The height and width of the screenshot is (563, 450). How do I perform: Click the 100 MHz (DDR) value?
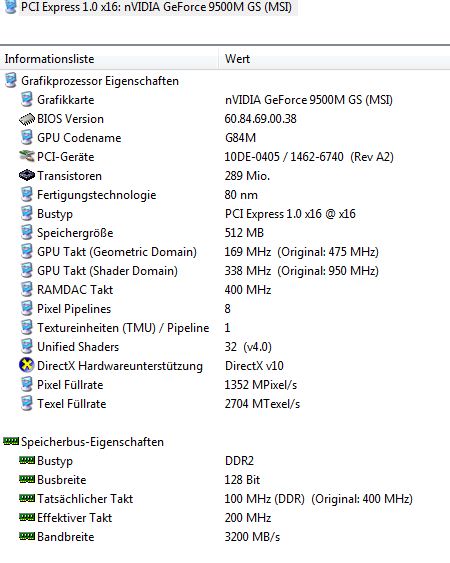click(319, 499)
